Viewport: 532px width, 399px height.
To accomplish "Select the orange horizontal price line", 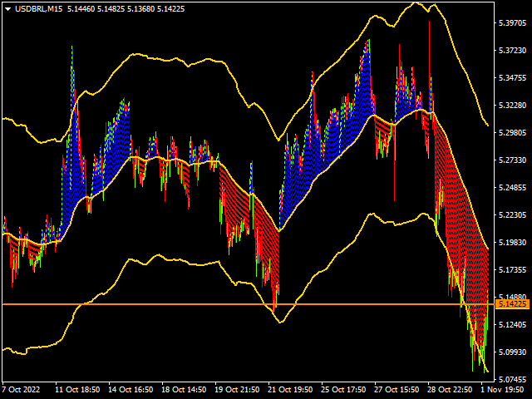I will coord(249,304).
